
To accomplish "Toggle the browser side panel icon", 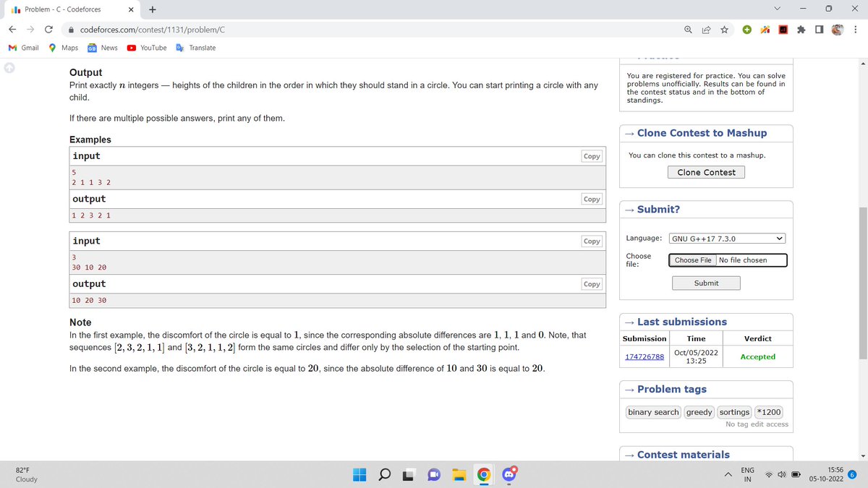I will [x=818, y=29].
